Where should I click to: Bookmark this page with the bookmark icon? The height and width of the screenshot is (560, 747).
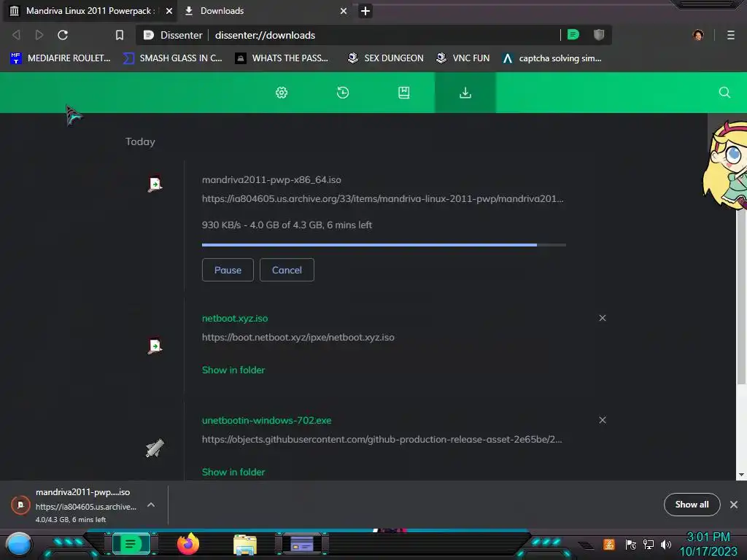click(x=120, y=35)
